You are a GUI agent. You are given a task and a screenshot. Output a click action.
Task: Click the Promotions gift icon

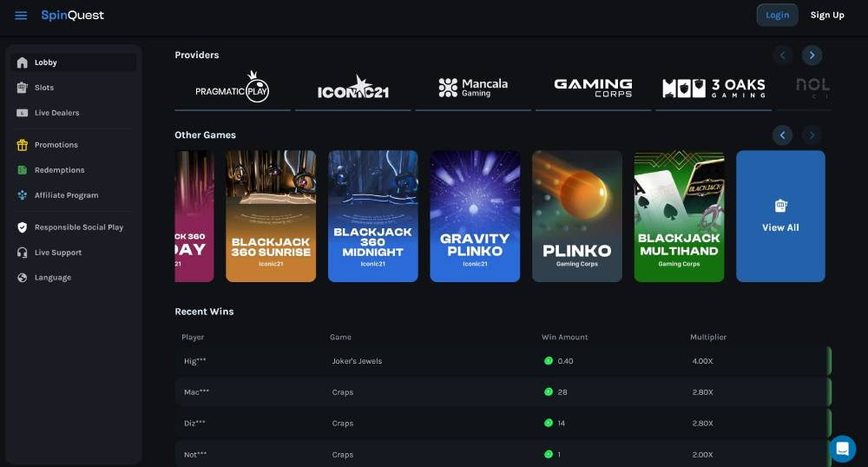coord(23,145)
